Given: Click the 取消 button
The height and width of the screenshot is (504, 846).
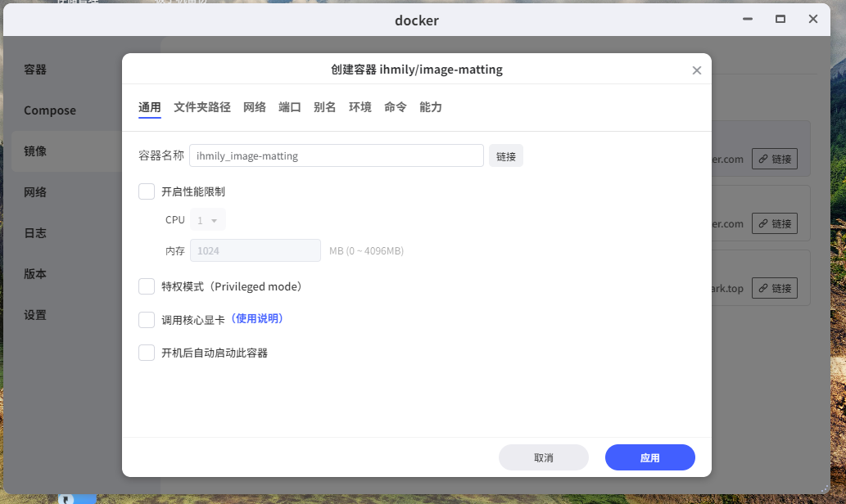Looking at the screenshot, I should click(x=544, y=457).
